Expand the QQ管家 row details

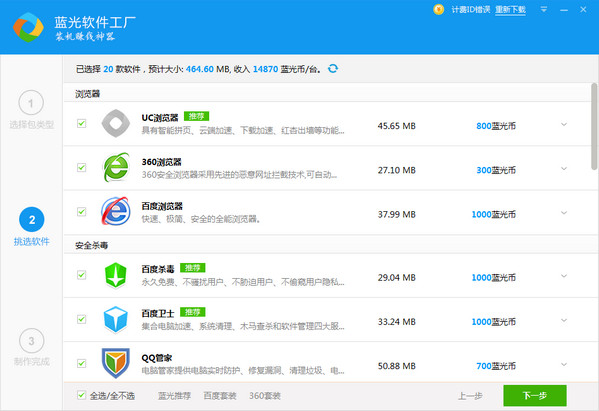point(564,364)
